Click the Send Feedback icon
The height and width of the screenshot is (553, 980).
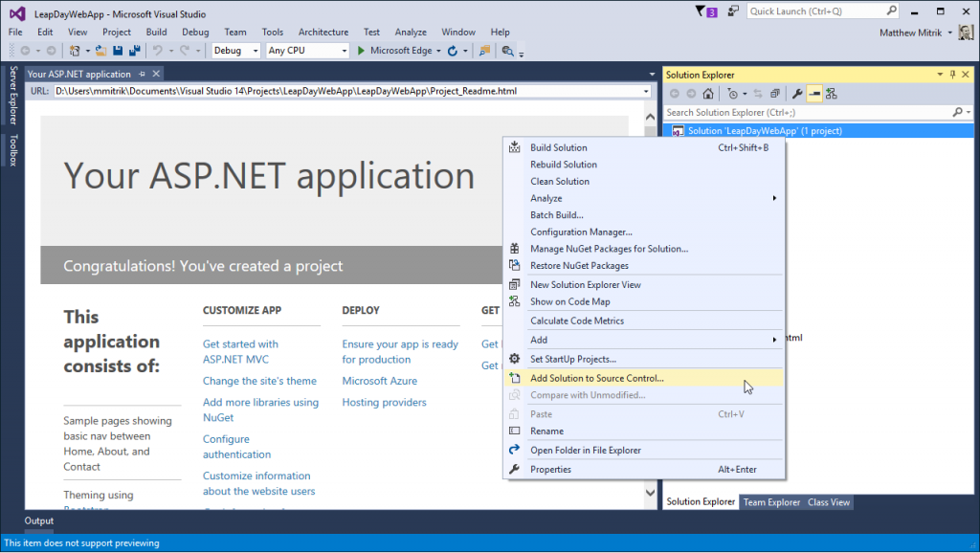point(733,11)
